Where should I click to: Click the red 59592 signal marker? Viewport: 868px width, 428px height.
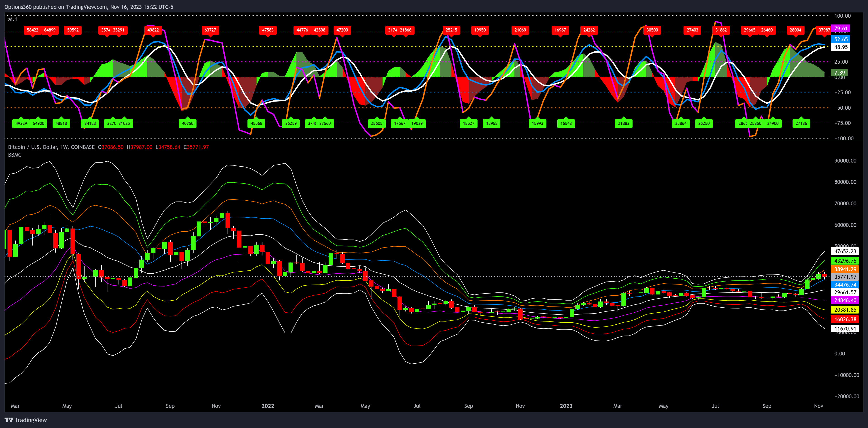(73, 30)
